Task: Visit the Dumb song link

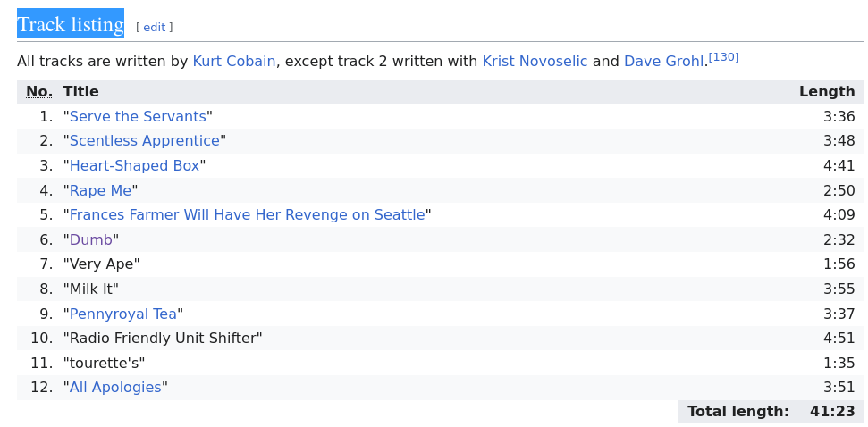Action: [90, 240]
